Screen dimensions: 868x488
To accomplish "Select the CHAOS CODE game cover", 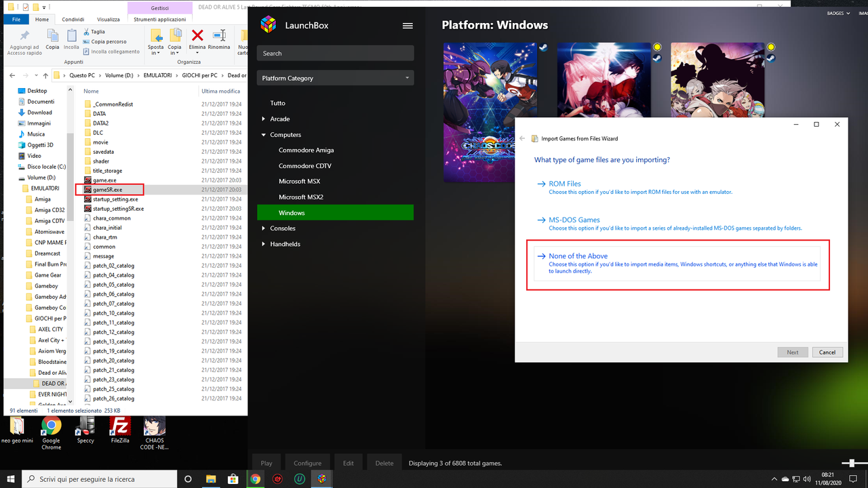I will 490,113.
